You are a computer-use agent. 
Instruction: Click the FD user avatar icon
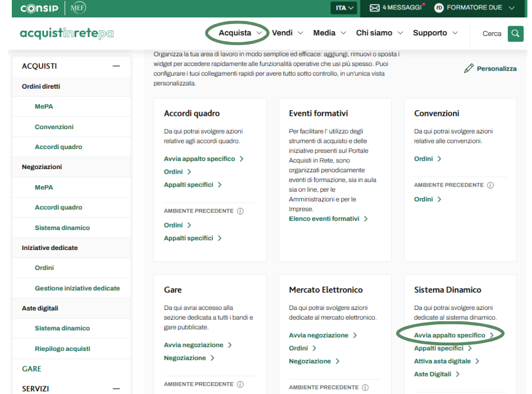point(439,8)
